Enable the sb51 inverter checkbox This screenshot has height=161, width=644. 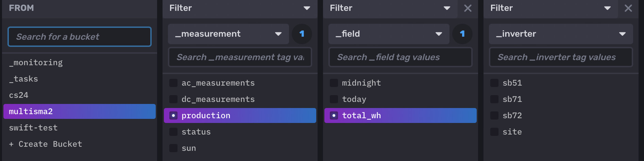pyautogui.click(x=494, y=83)
